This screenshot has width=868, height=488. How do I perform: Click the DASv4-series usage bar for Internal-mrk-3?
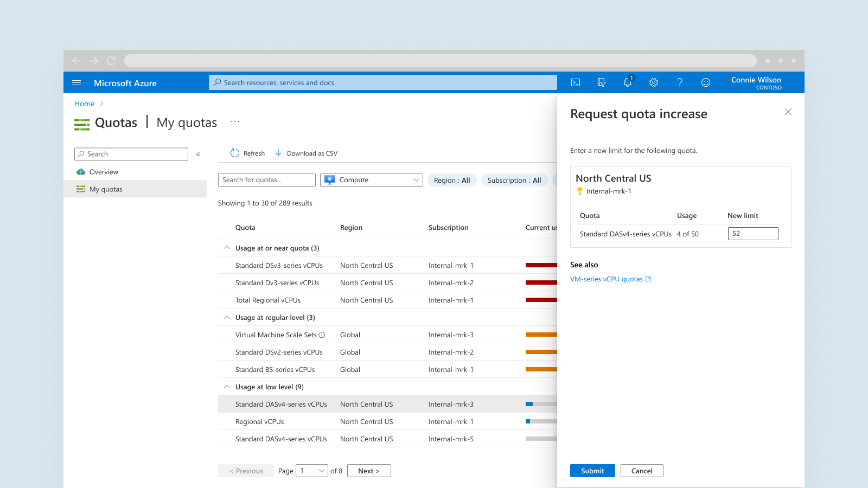click(x=541, y=404)
